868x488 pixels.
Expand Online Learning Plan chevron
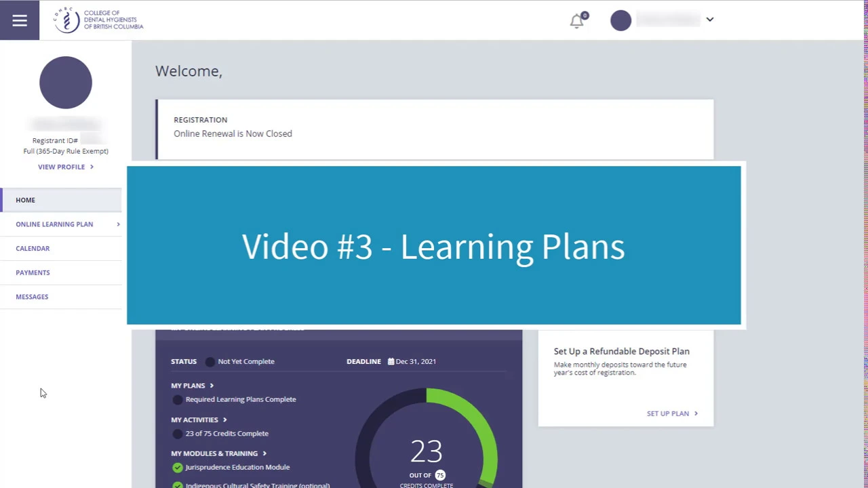[118, 224]
